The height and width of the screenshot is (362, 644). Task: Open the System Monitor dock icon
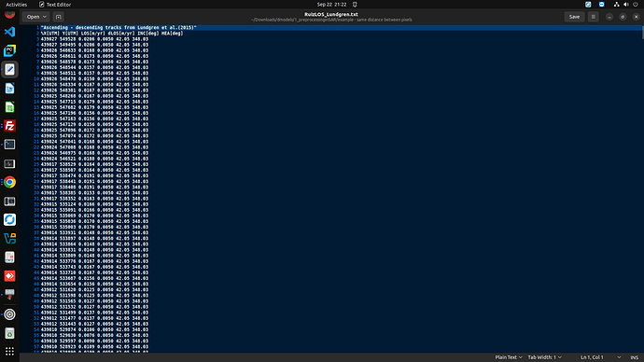(9, 163)
